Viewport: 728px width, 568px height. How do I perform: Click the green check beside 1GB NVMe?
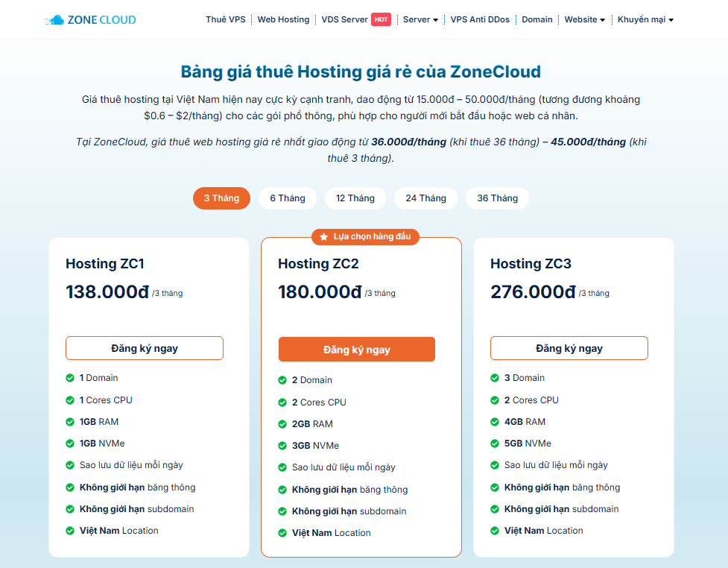pos(70,444)
